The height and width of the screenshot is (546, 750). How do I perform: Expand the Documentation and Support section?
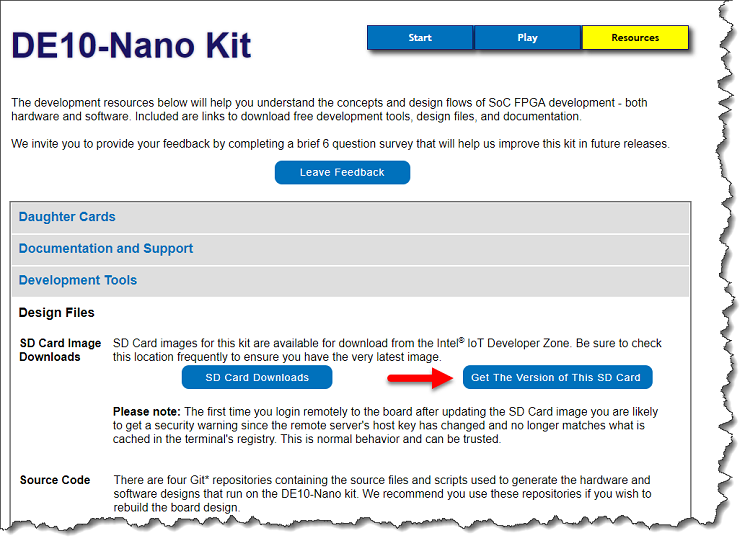pos(106,249)
